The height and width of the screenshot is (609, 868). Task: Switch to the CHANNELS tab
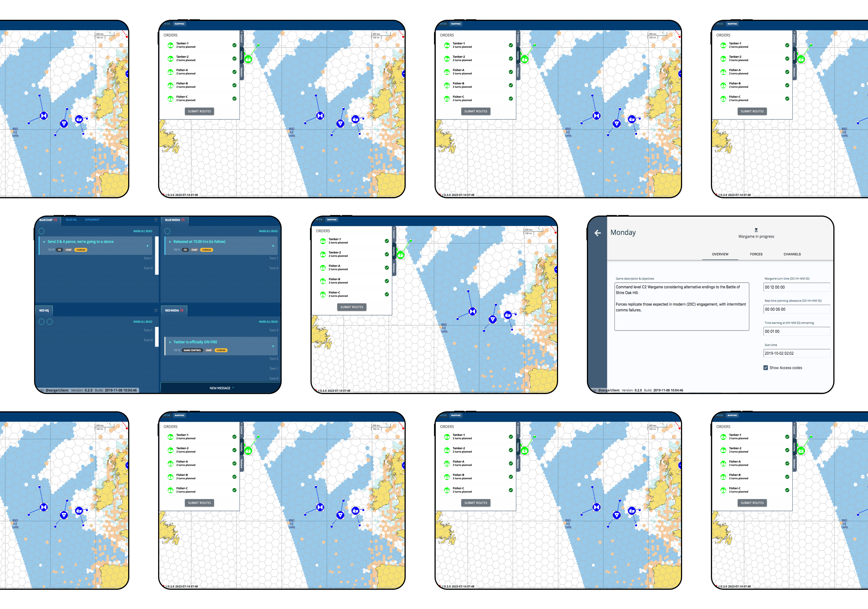tap(792, 254)
